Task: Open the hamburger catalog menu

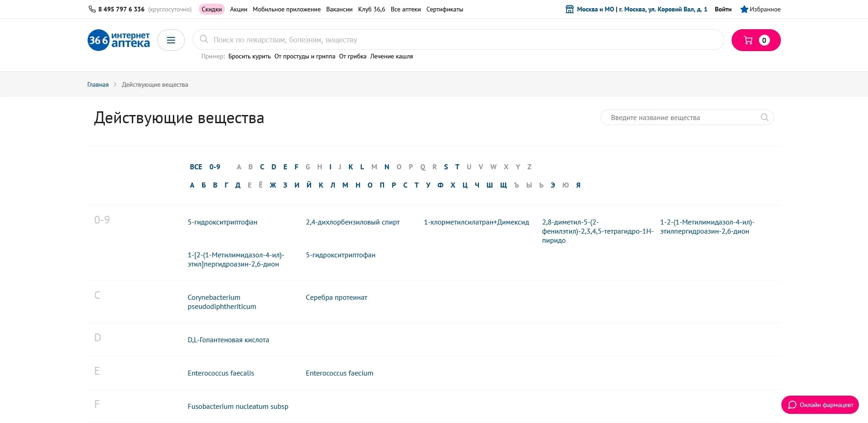Action: [171, 40]
